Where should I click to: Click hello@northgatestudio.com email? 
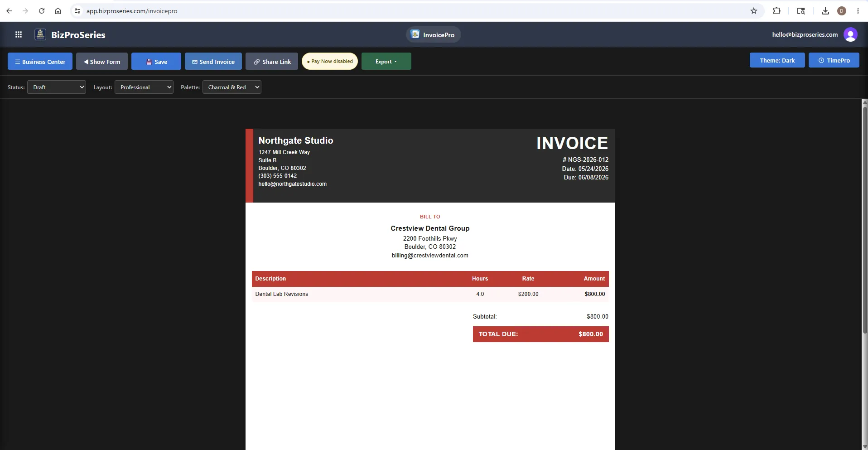pyautogui.click(x=293, y=184)
